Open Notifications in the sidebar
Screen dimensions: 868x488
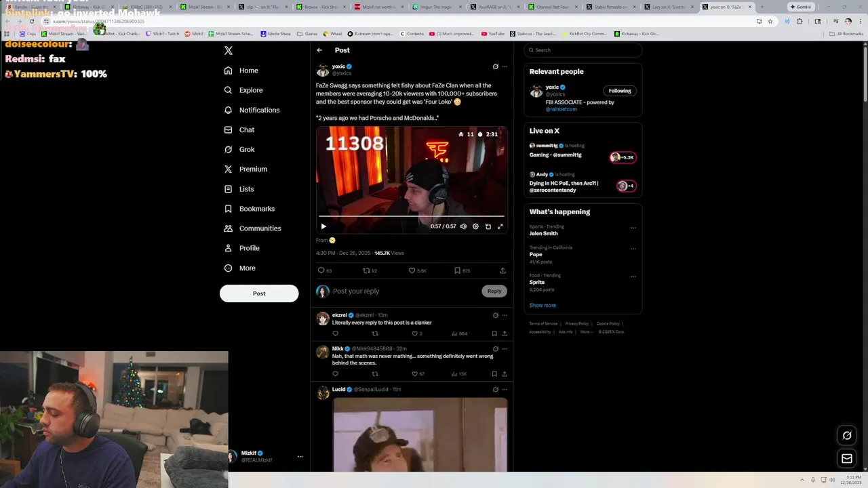pos(252,110)
